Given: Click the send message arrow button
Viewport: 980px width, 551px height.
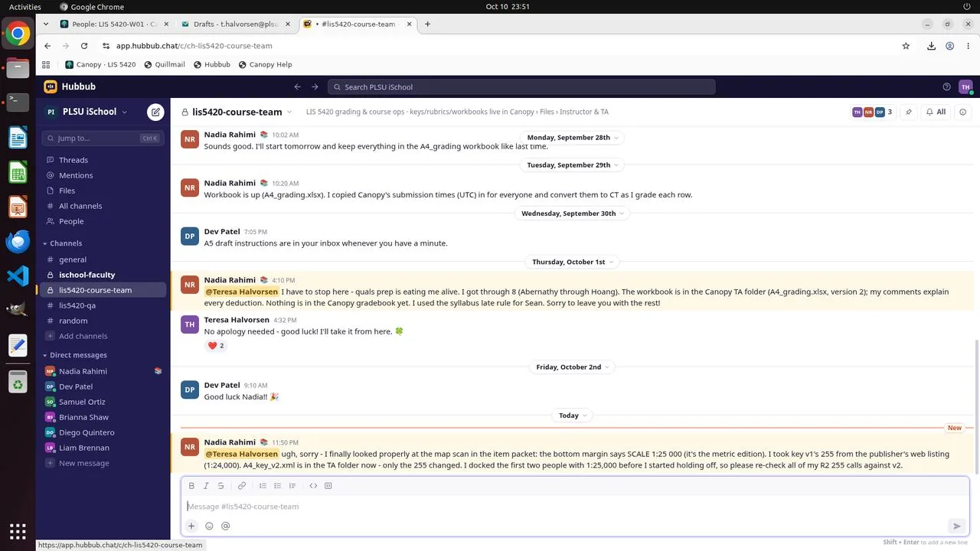Looking at the screenshot, I should [x=956, y=526].
